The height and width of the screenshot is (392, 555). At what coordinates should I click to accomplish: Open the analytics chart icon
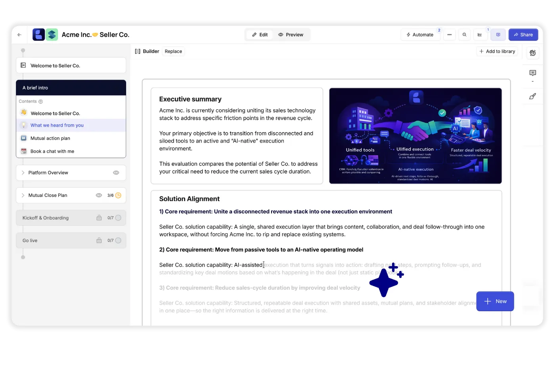(x=480, y=35)
